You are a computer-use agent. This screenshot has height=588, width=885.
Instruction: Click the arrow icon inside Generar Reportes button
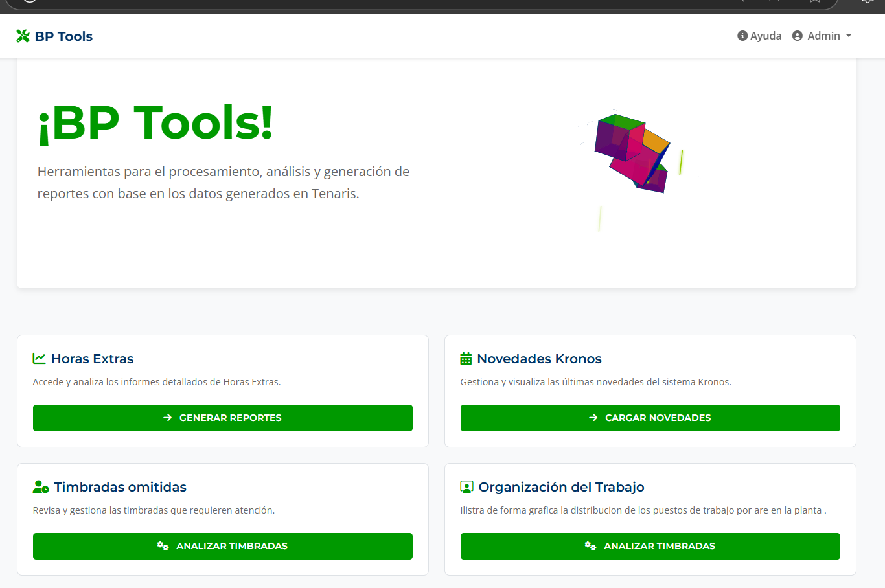click(x=167, y=418)
